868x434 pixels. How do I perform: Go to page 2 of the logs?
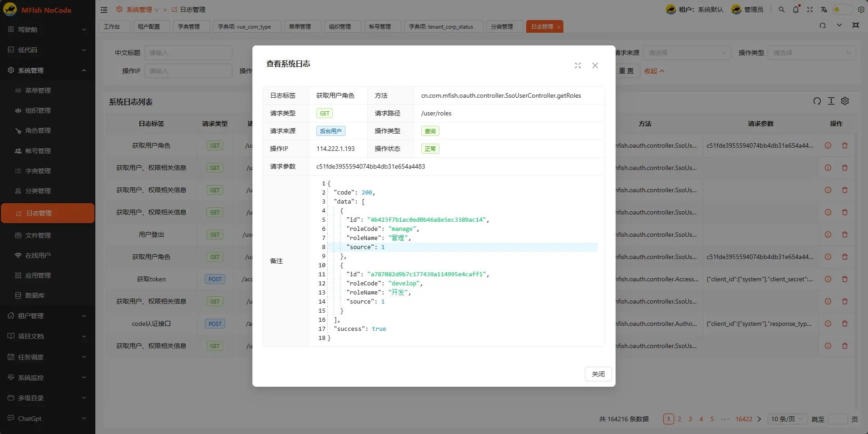click(679, 419)
